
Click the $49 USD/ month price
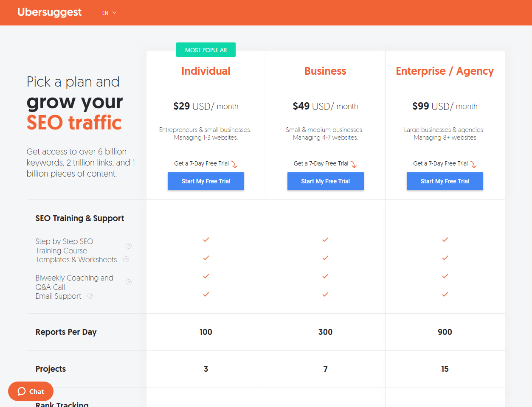point(325,106)
